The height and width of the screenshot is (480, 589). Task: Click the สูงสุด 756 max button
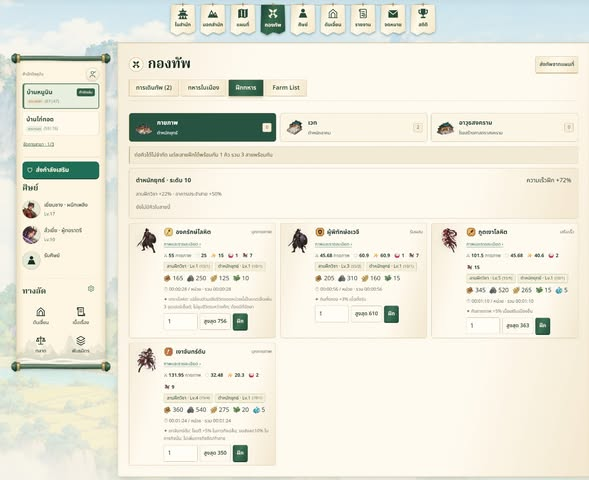pyautogui.click(x=215, y=322)
